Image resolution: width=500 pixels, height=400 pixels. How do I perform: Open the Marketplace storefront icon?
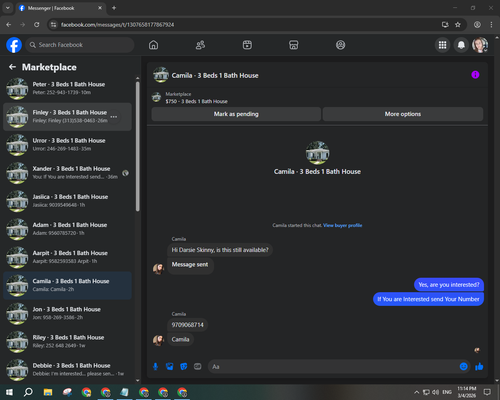click(x=294, y=45)
